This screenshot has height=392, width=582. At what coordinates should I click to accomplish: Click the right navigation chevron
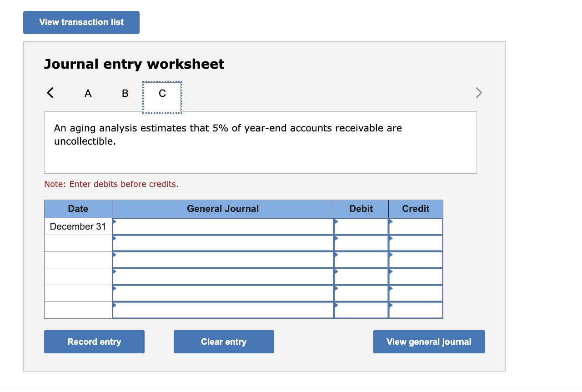(x=478, y=92)
